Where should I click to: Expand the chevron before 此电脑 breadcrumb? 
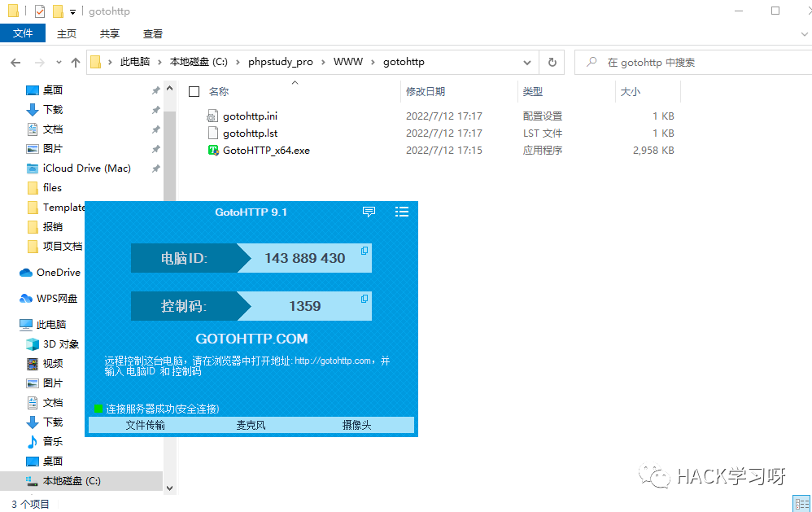[110, 62]
